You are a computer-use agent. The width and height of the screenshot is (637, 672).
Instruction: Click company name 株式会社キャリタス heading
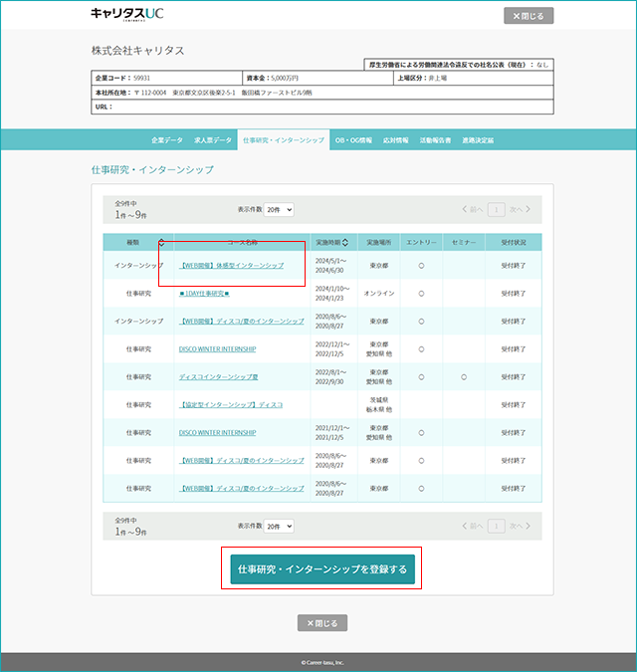pyautogui.click(x=138, y=51)
